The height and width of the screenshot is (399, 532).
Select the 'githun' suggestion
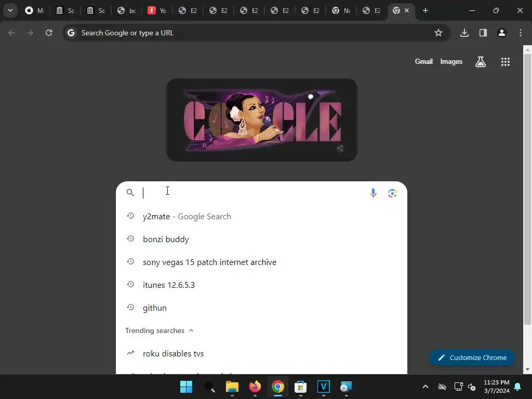point(262,308)
